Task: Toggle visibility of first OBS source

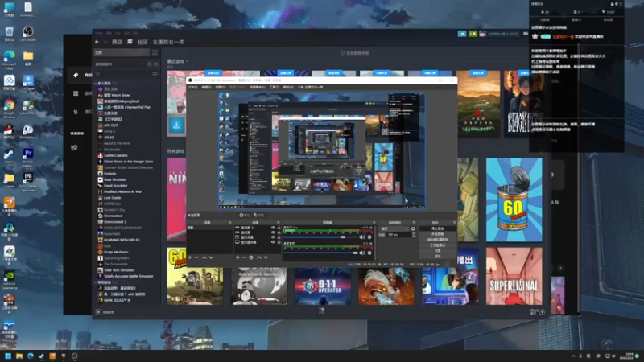Action: pos(273,228)
